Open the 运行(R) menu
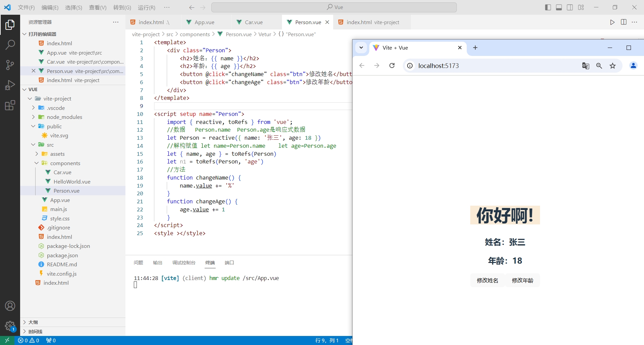 [x=147, y=7]
